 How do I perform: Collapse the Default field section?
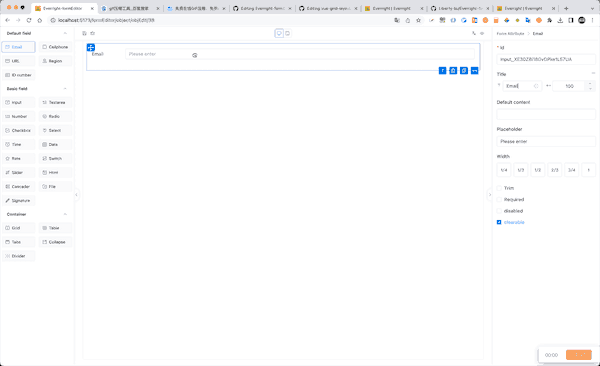click(65, 33)
